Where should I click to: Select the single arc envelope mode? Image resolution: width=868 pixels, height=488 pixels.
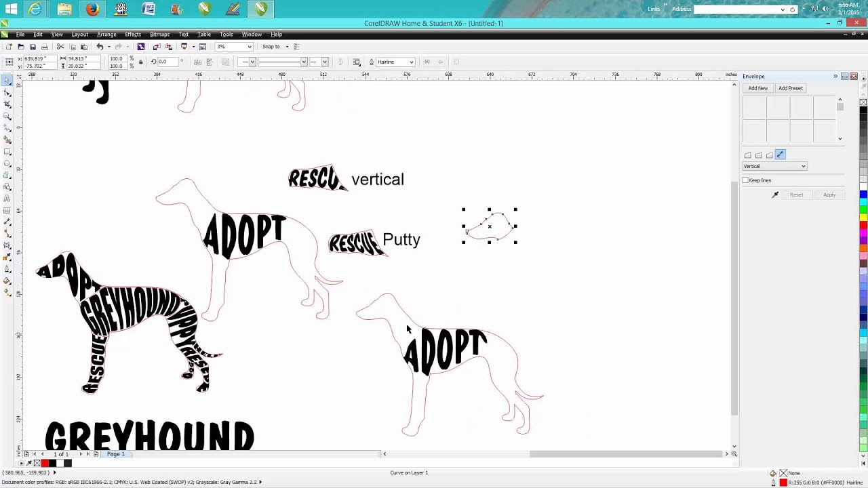tap(759, 155)
